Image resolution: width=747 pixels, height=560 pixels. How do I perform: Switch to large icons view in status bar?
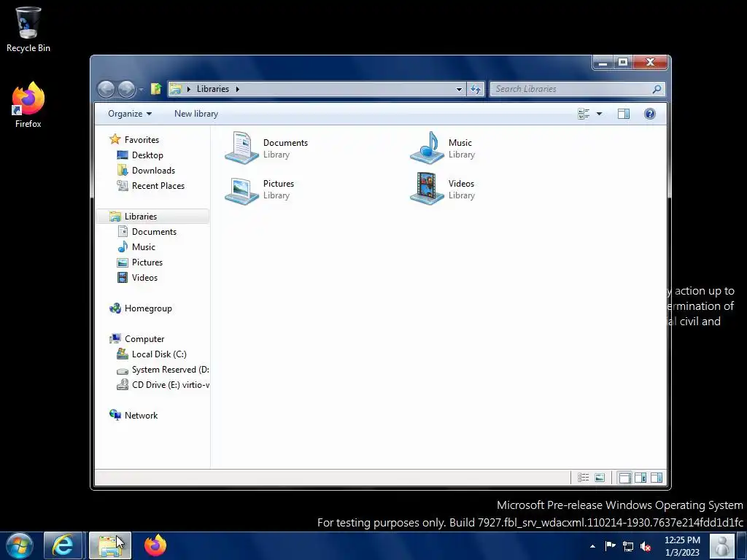(600, 478)
